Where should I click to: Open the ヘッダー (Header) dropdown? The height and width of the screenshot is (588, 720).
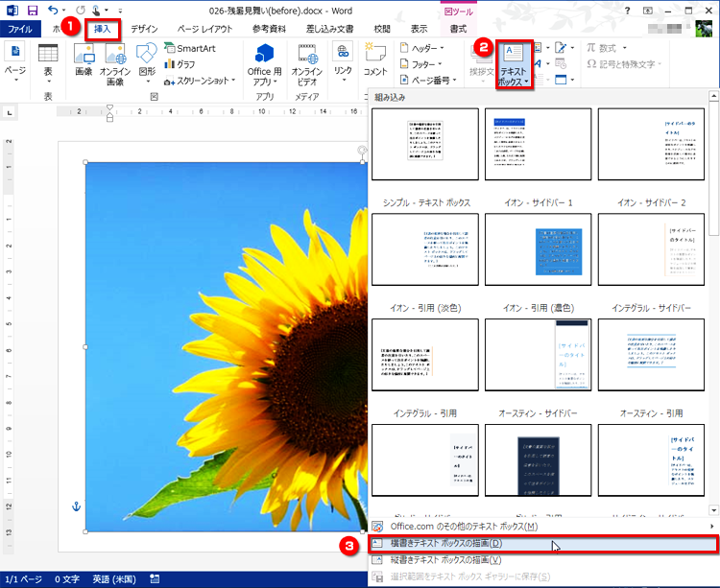(x=422, y=48)
